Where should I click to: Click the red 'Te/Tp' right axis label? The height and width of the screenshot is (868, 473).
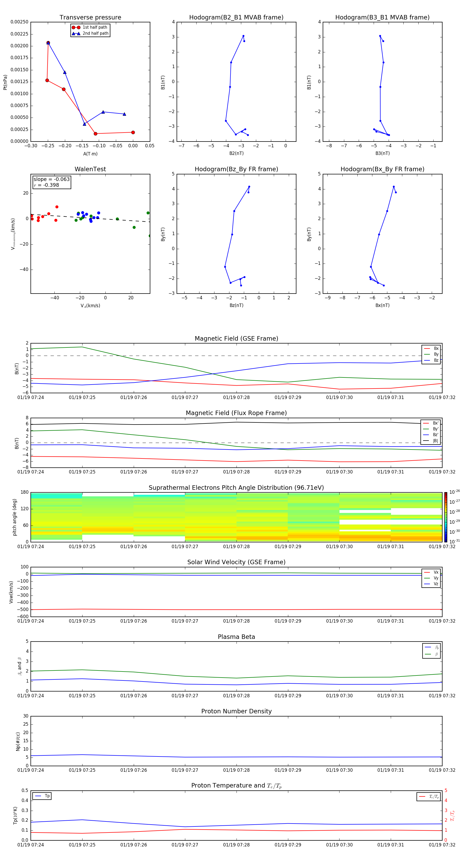click(453, 815)
